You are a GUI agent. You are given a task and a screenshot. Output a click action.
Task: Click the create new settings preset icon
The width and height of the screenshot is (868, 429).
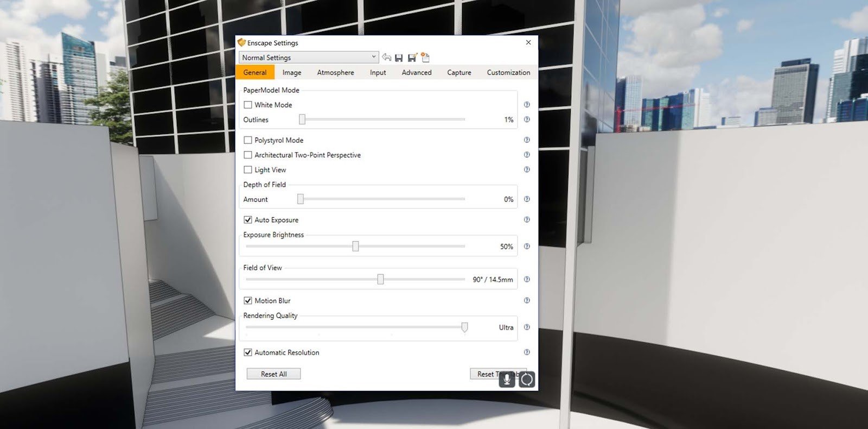click(x=425, y=57)
